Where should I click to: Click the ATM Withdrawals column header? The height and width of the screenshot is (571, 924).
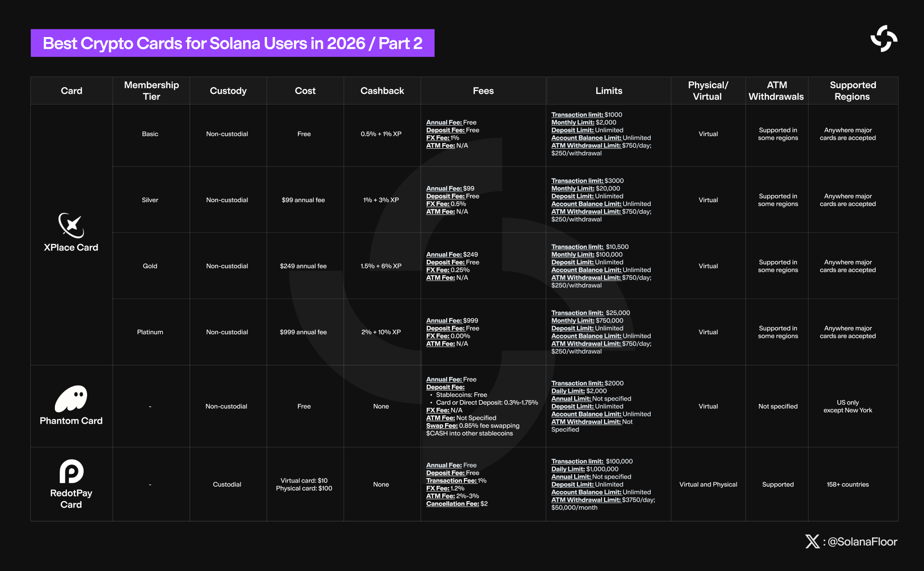(776, 91)
